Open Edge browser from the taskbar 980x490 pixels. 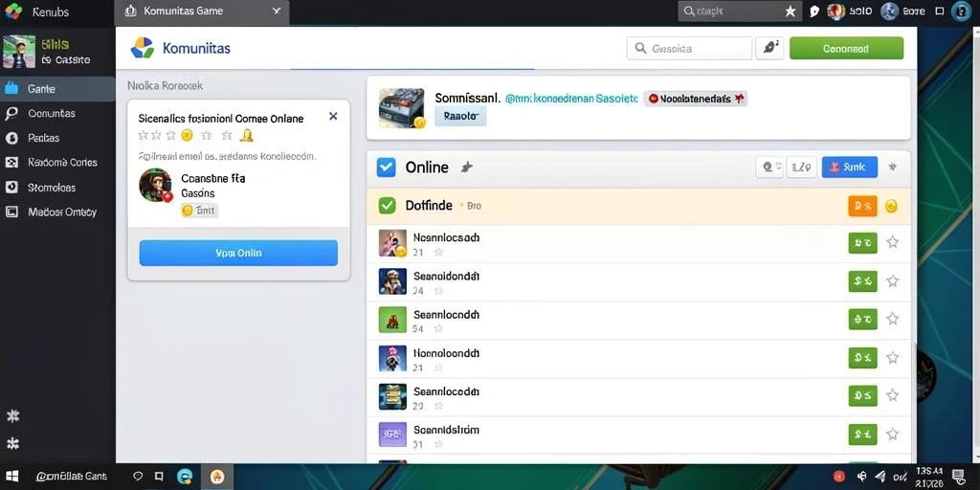185,477
